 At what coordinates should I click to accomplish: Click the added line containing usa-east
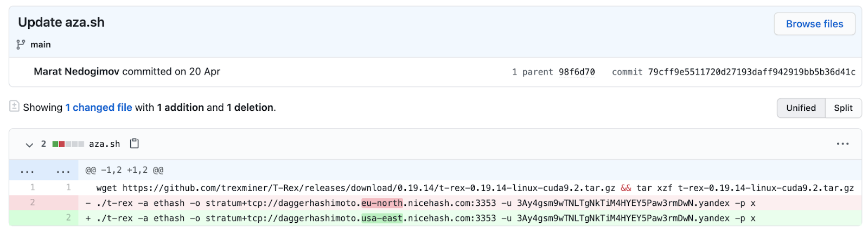click(x=420, y=218)
